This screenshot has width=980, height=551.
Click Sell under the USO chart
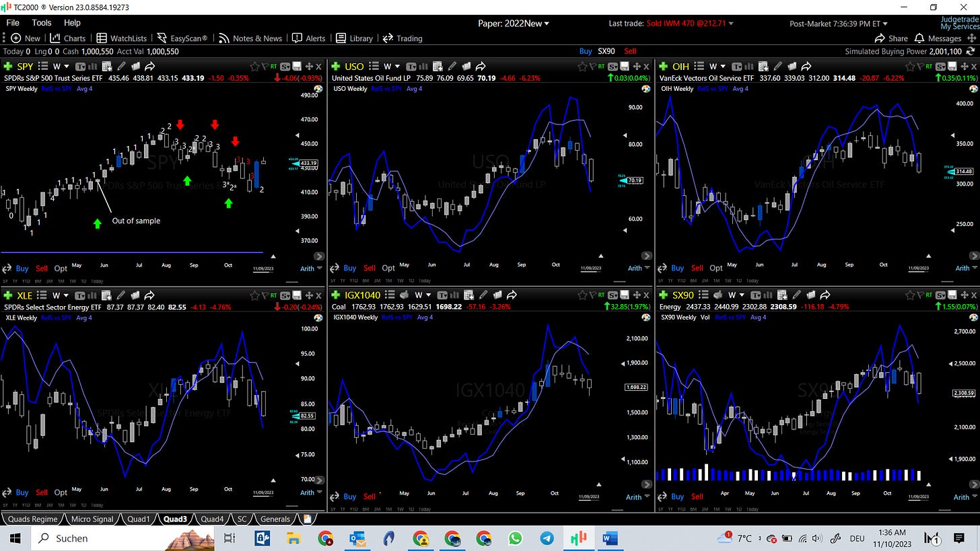coord(370,268)
